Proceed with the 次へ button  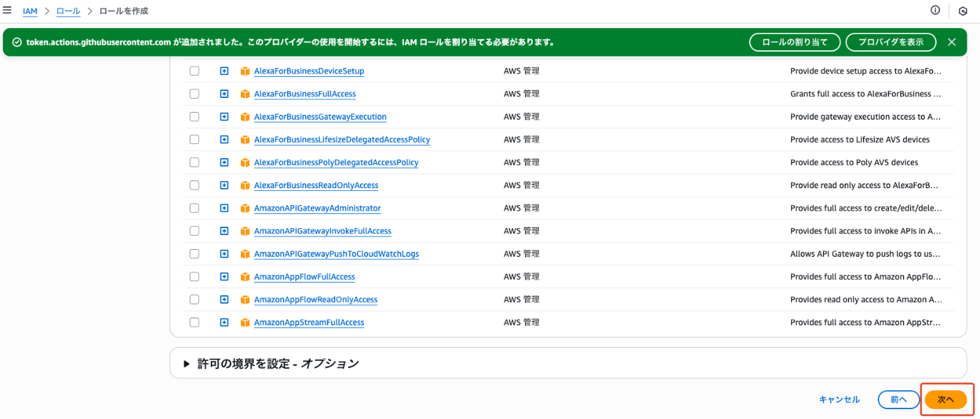946,399
